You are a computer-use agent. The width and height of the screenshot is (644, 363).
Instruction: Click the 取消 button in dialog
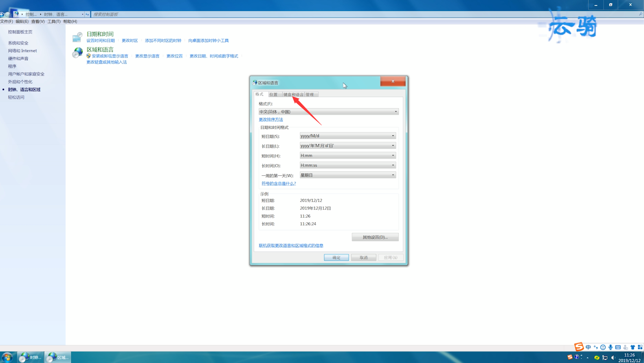coord(364,257)
